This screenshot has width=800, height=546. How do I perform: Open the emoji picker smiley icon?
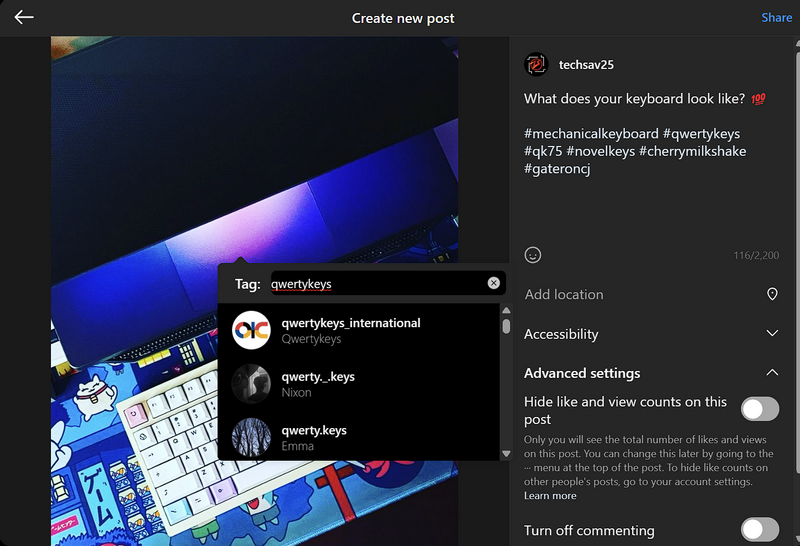click(534, 255)
